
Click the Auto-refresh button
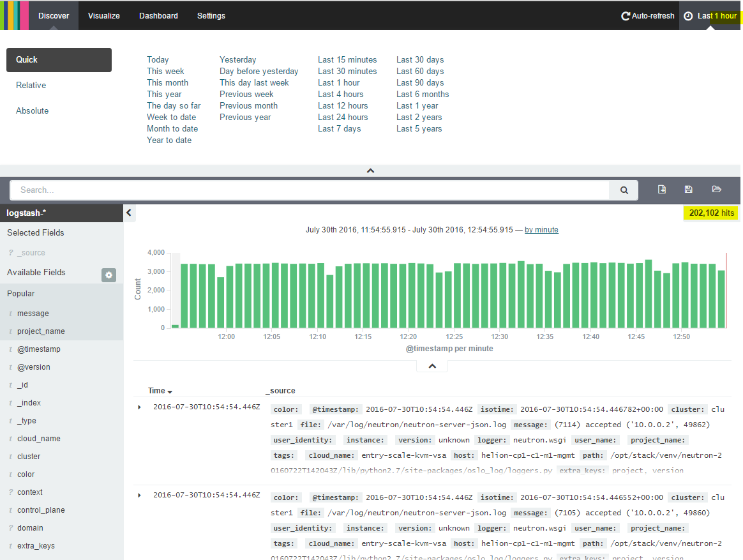(x=648, y=16)
